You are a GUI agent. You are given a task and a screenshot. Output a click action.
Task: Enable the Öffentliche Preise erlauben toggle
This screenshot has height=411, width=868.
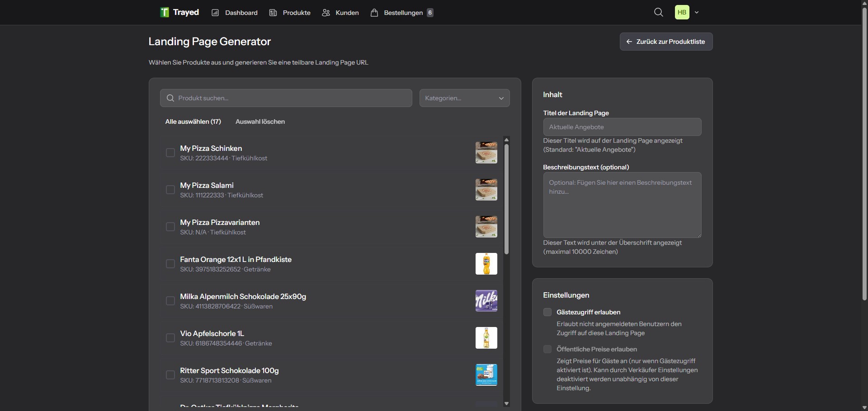(547, 349)
